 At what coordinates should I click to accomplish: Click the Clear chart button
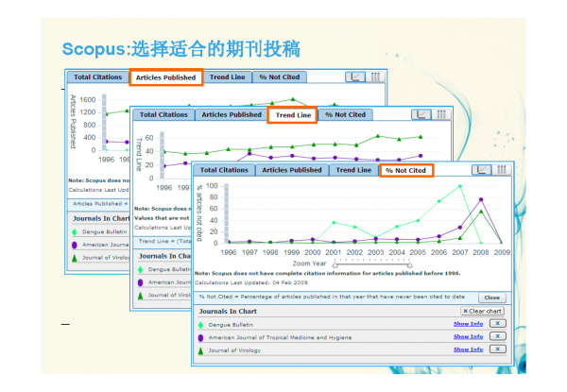pos(482,311)
